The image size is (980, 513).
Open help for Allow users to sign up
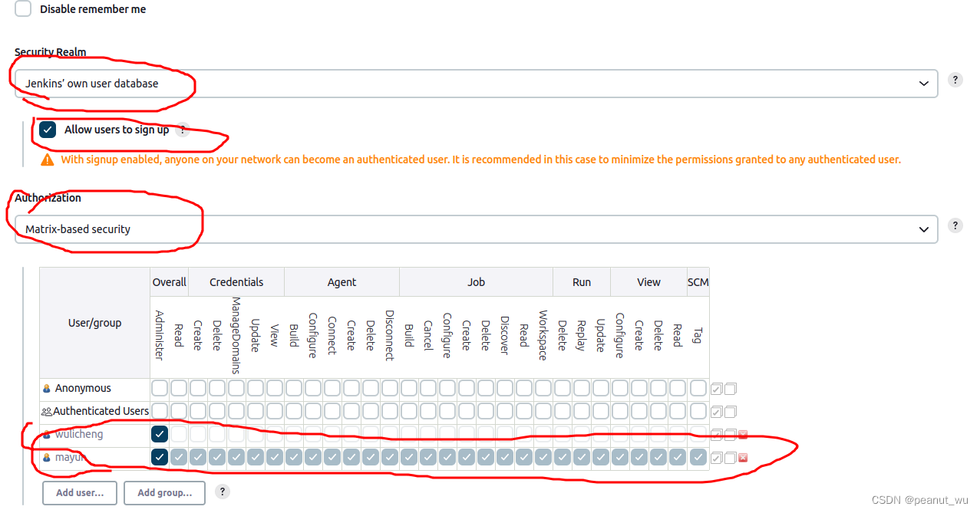pyautogui.click(x=182, y=130)
